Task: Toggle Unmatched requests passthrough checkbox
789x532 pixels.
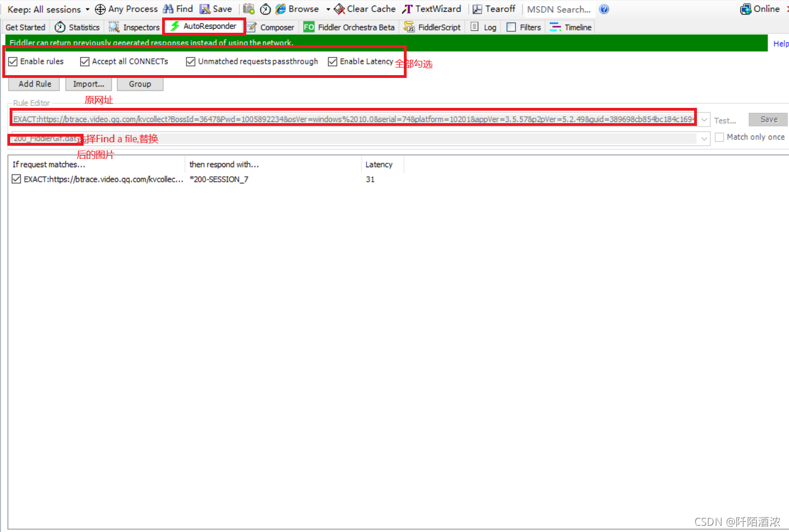Action: (x=191, y=62)
